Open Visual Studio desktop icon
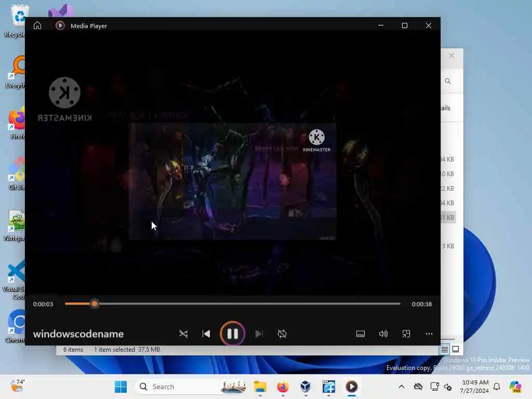The width and height of the screenshot is (532, 399). (60, 10)
